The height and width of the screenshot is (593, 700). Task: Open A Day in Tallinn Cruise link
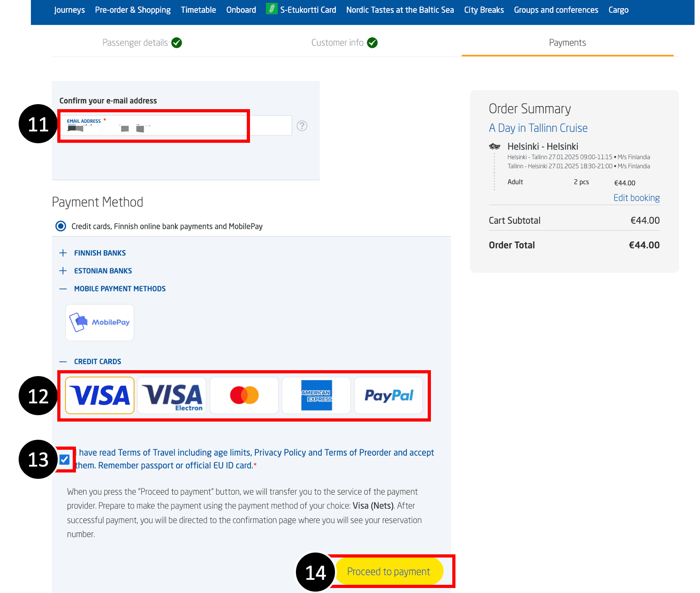point(538,128)
